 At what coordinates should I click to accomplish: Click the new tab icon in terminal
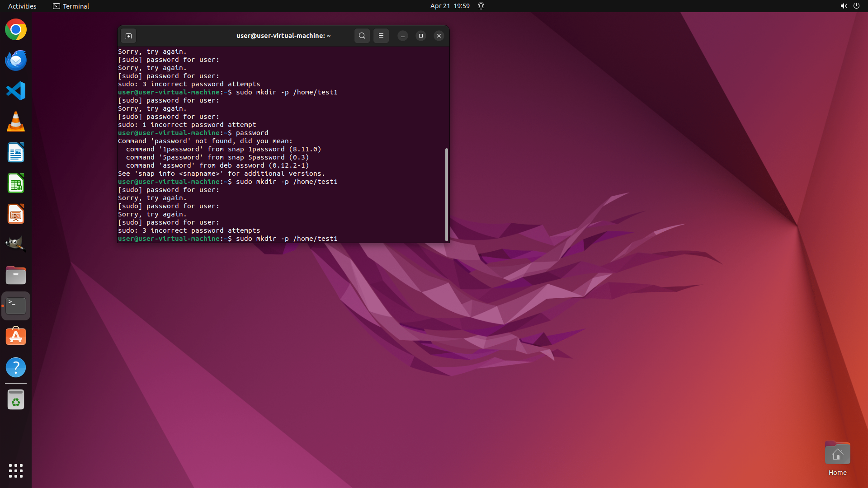click(128, 36)
